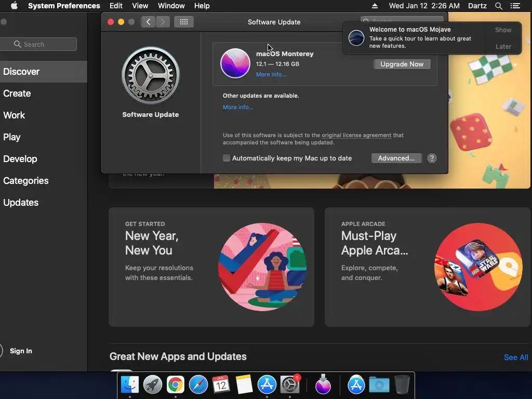This screenshot has height=399, width=532.
Task: Open the Window menu
Action: pyautogui.click(x=171, y=6)
